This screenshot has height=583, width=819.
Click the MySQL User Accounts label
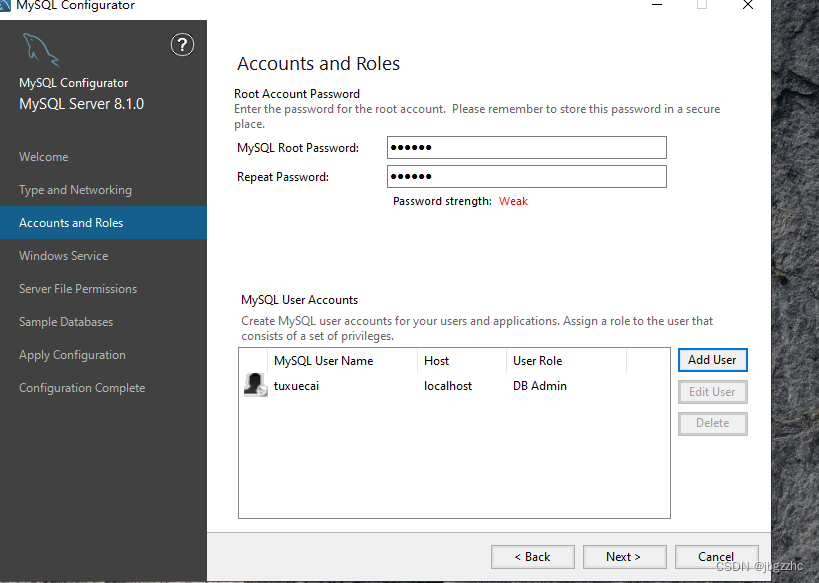tap(299, 300)
